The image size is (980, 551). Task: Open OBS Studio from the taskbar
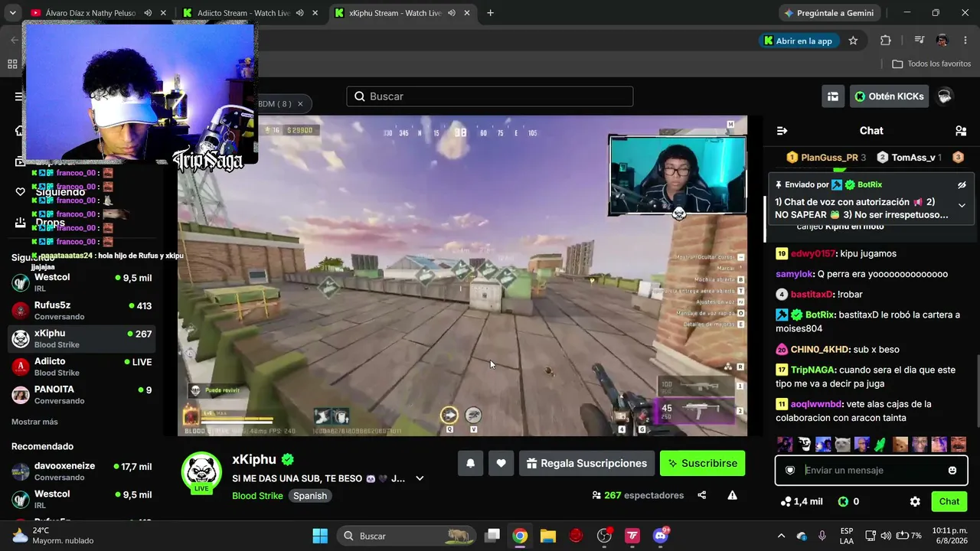[605, 536]
